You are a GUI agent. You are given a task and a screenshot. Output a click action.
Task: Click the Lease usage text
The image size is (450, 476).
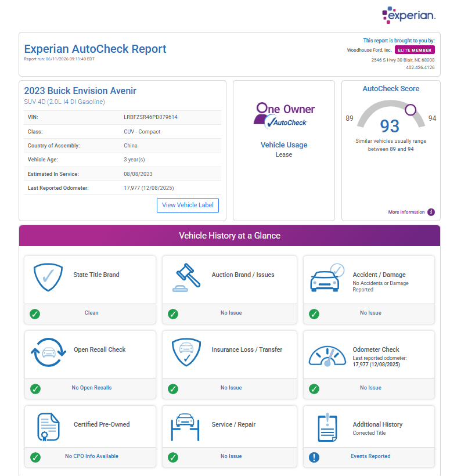[284, 155]
